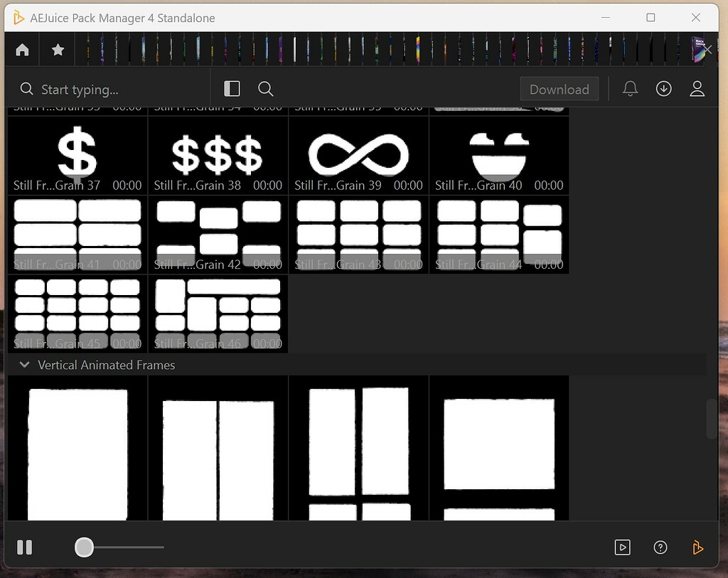The height and width of the screenshot is (578, 728).
Task: Click the thumbnail size slider handle
Action: (x=84, y=547)
